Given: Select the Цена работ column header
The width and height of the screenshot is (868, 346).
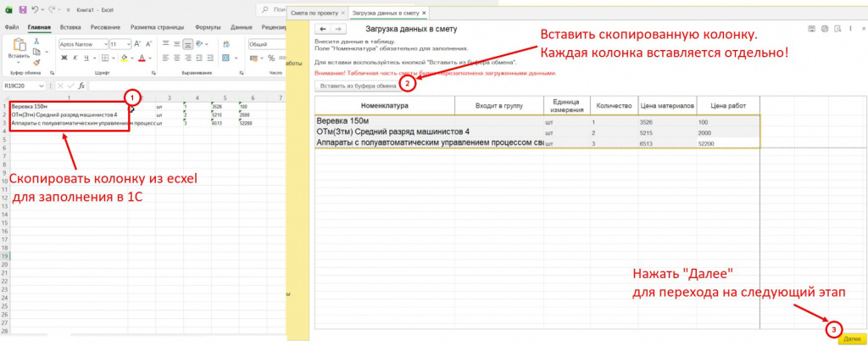Looking at the screenshot, I should (x=728, y=105).
